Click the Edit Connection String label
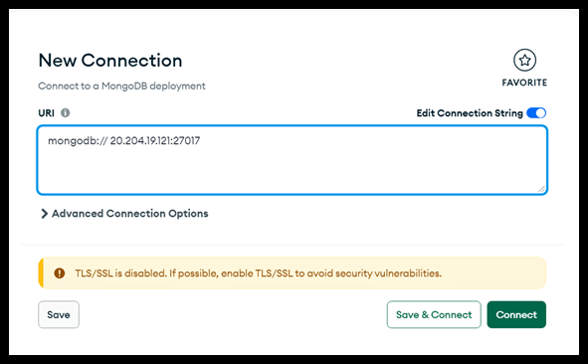The image size is (588, 364). 470,113
